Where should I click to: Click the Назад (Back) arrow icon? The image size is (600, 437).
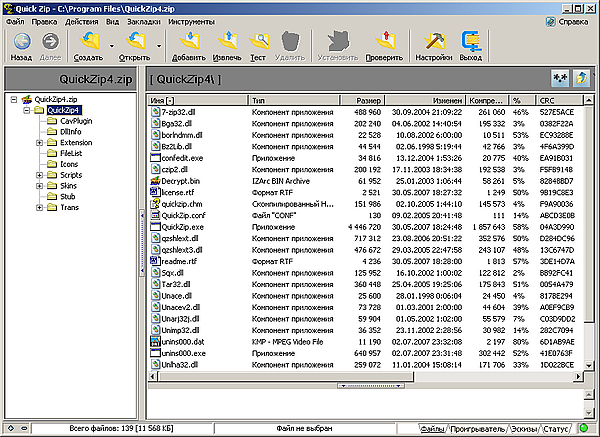tap(21, 41)
